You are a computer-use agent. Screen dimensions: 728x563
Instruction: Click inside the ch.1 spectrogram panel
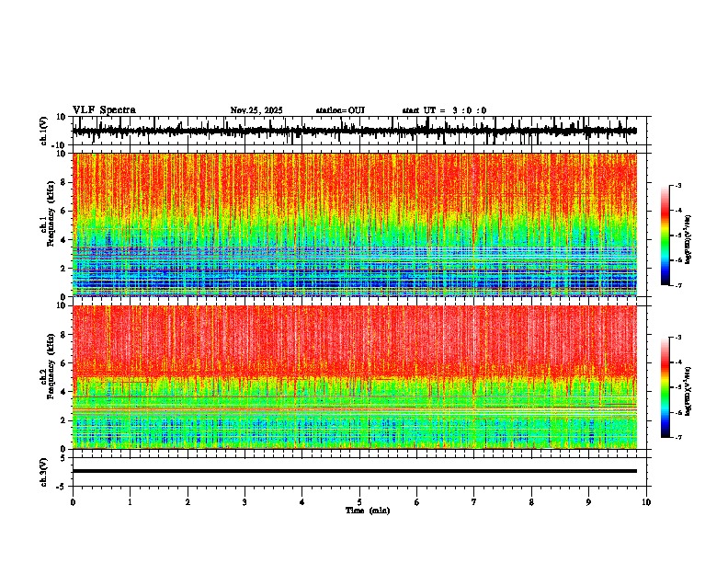tap(355, 224)
